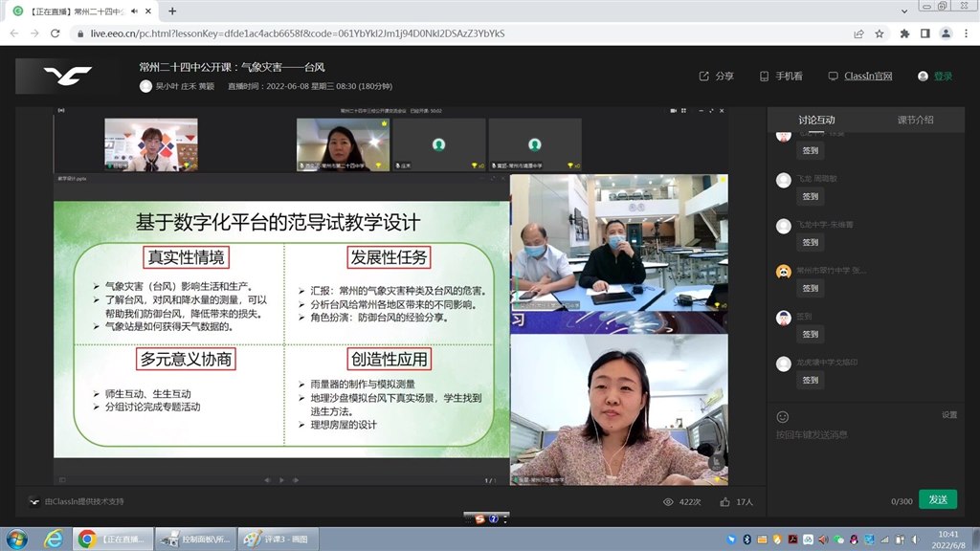The width and height of the screenshot is (980, 551).
Task: Click the two masked men video
Action: click(x=619, y=242)
